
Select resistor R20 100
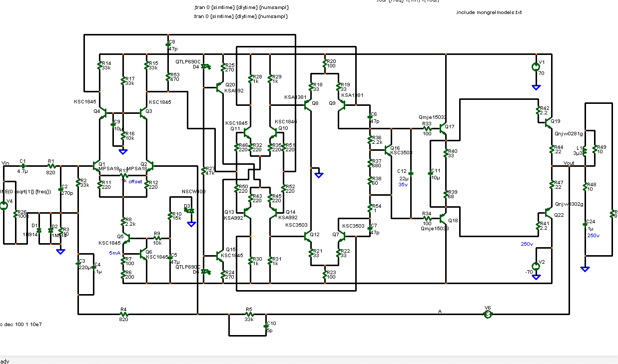click(325, 64)
